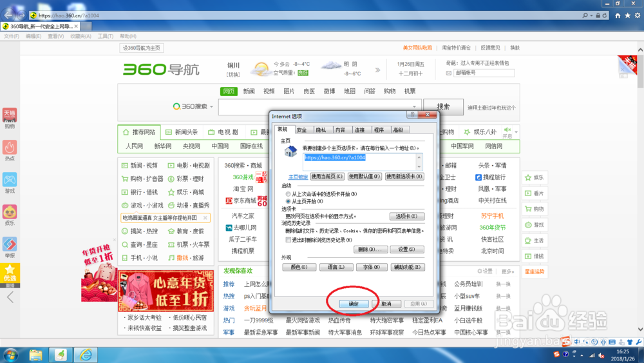Click the 邮箱帐号 input field
This screenshot has width=644, height=363.
(484, 73)
